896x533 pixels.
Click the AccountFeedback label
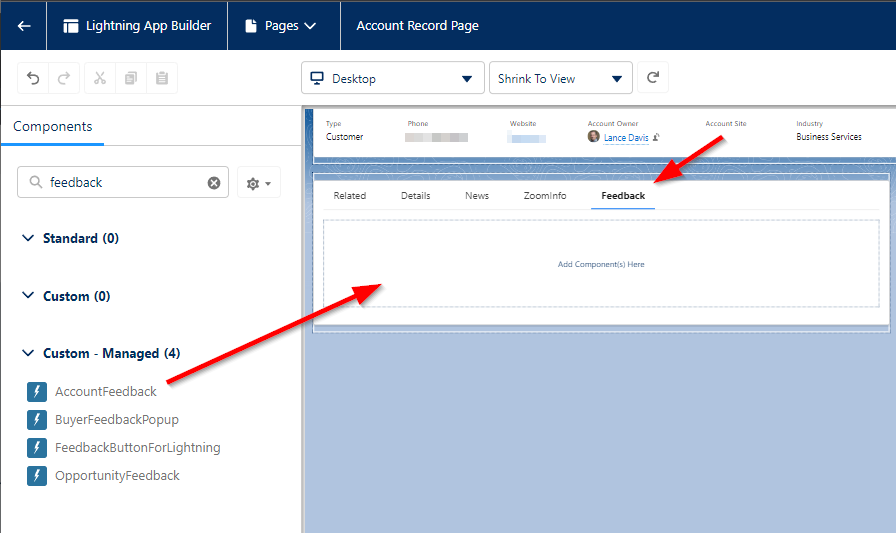tap(106, 391)
